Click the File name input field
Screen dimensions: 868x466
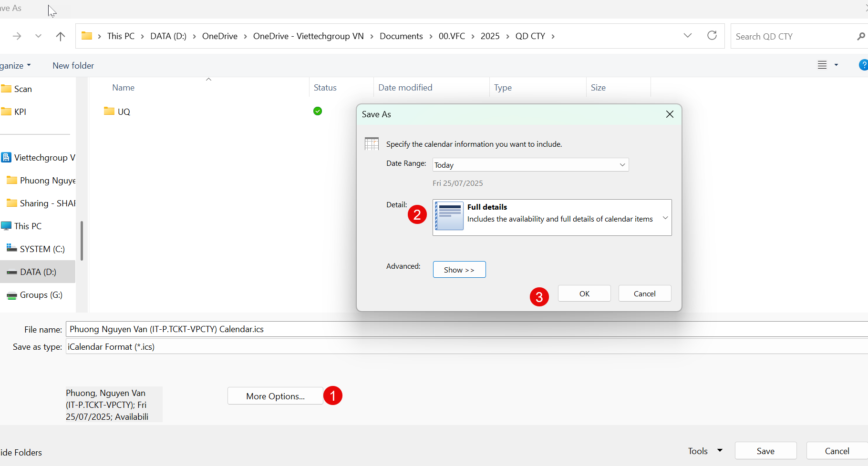click(x=429, y=329)
